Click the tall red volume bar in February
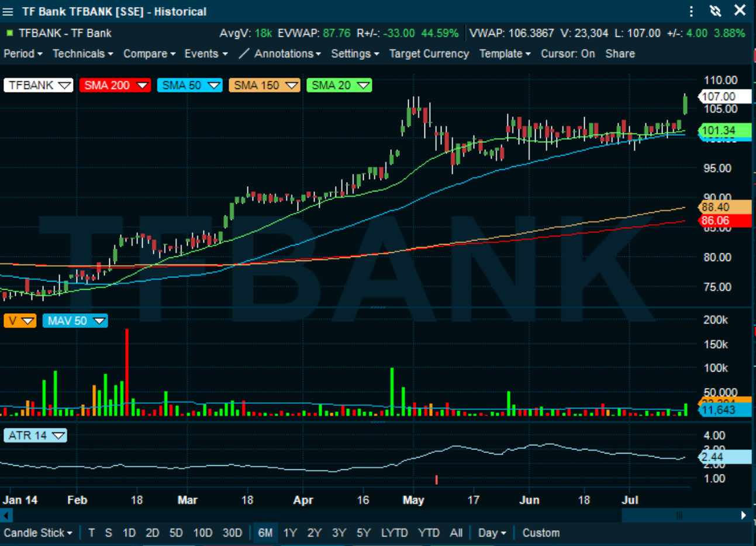 (127, 372)
